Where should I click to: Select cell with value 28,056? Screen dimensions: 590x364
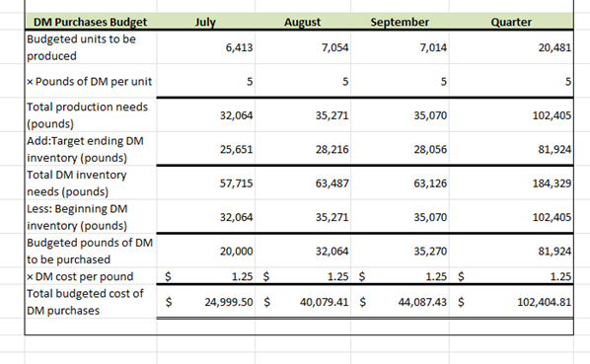400,149
